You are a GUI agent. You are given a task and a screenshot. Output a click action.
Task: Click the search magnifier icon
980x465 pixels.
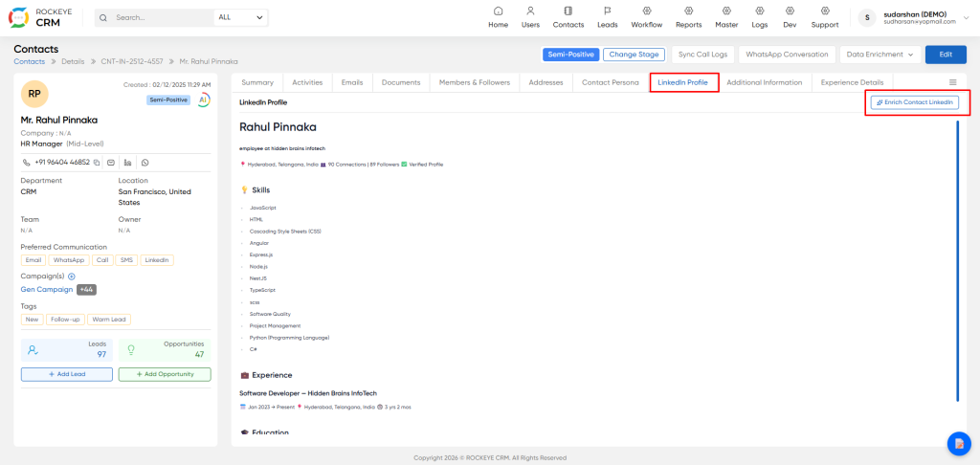[103, 17]
